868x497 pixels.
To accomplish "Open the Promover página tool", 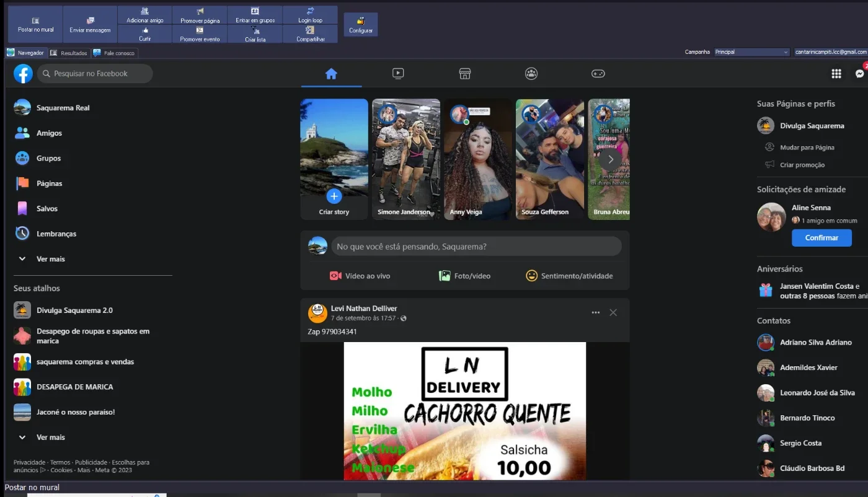I will tap(200, 15).
